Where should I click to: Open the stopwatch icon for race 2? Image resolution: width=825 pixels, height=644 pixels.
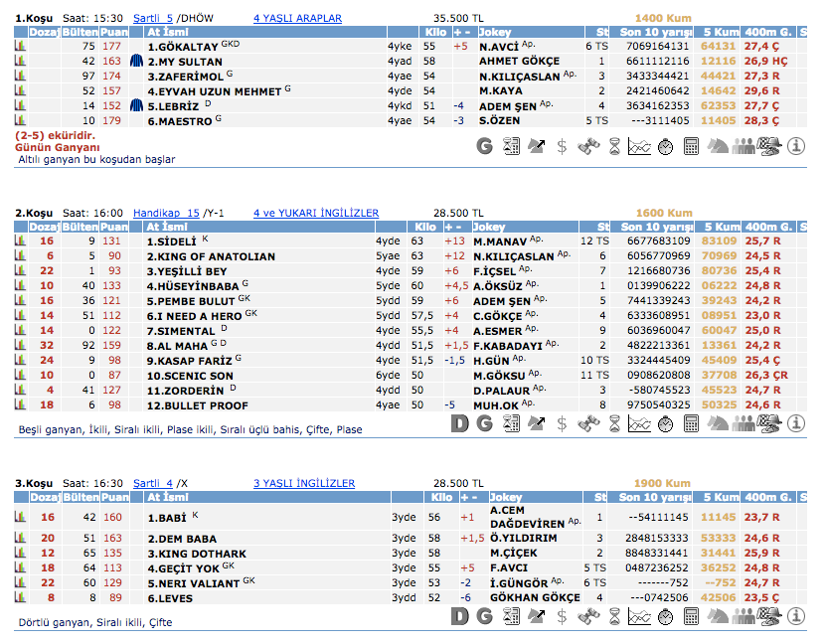664,423
